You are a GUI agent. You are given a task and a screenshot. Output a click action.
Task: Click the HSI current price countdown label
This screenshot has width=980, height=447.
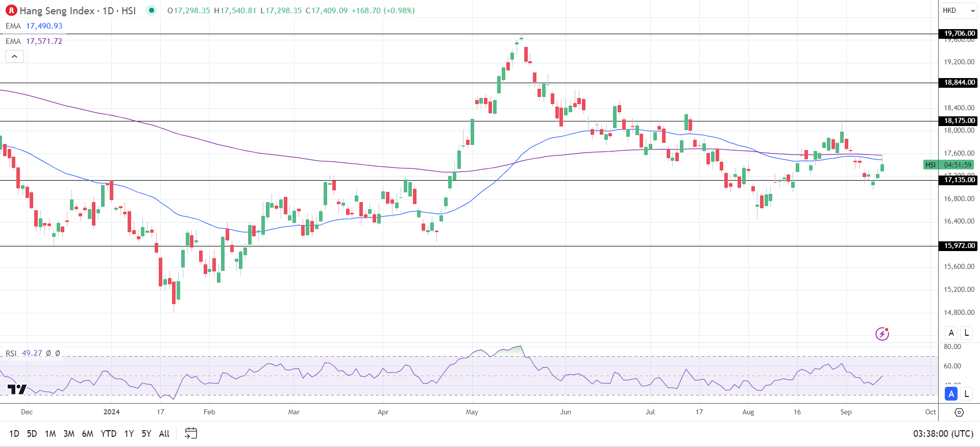tap(949, 165)
